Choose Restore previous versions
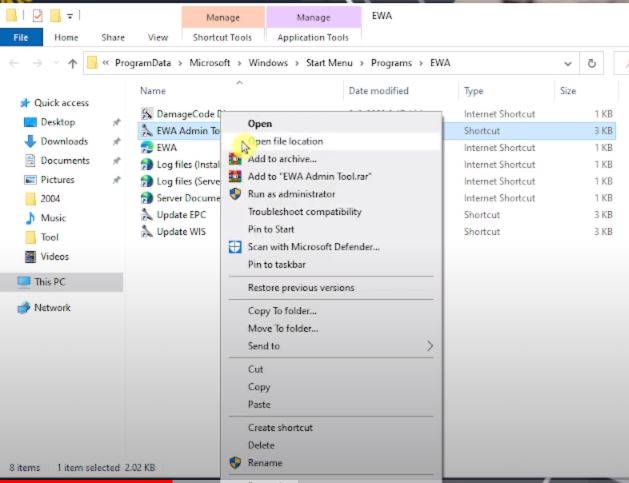 pyautogui.click(x=331, y=288)
